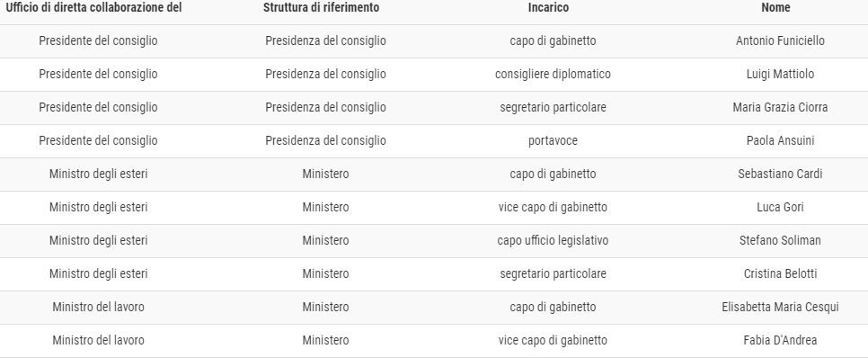
Task: Click the Cristina Belotti name cell
Action: 780,273
